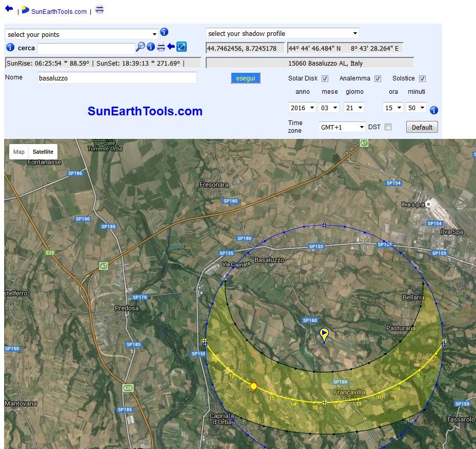The width and height of the screenshot is (476, 449).
Task: Switch to Map view tab
Action: point(19,152)
